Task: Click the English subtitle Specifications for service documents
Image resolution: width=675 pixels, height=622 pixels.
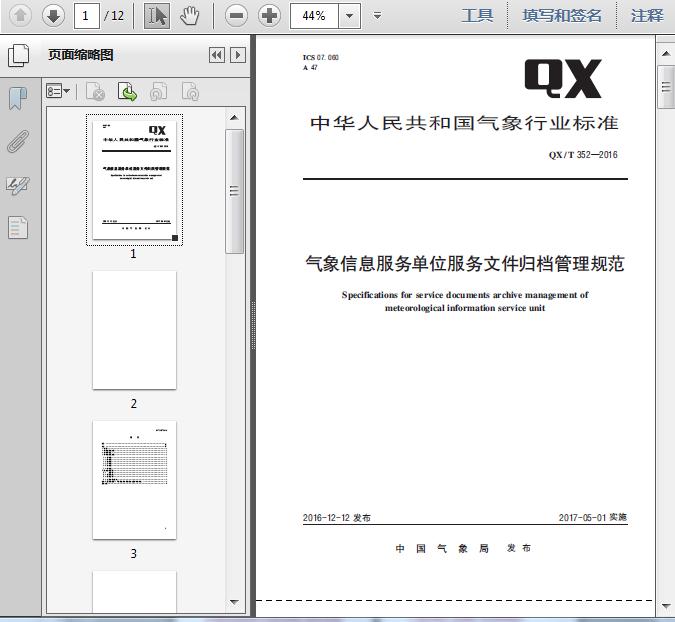Action: click(465, 301)
